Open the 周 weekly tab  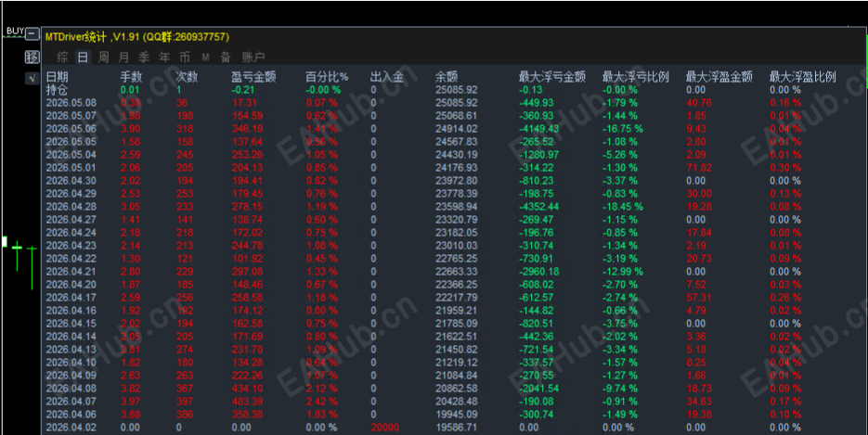click(x=104, y=57)
